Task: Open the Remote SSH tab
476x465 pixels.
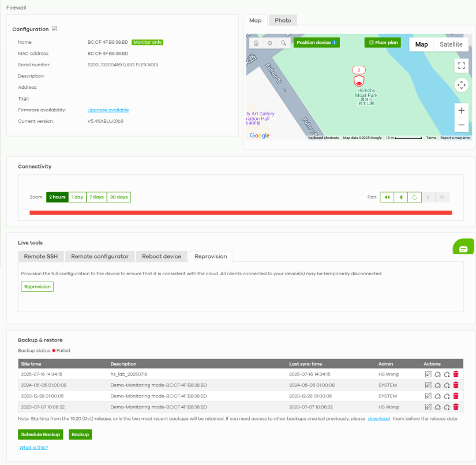Action: (40, 256)
